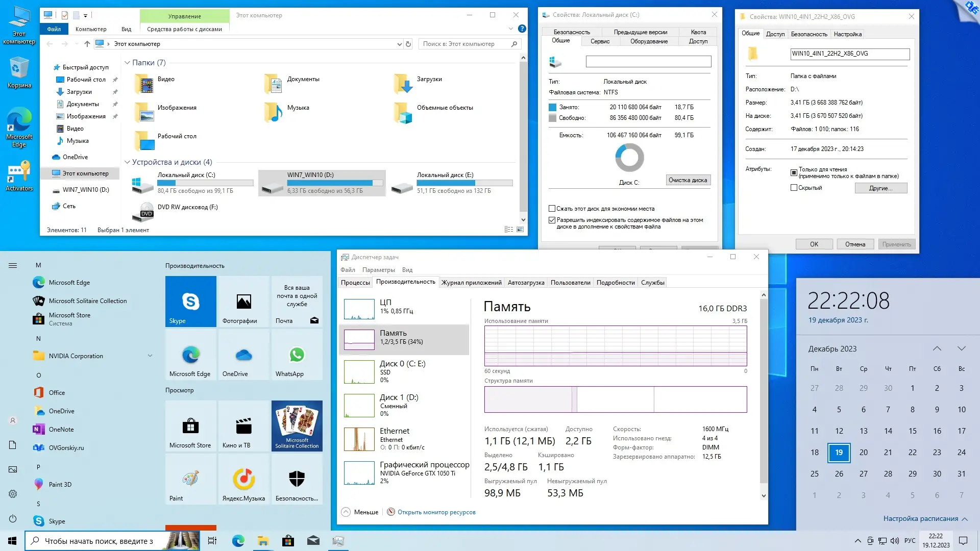Open address bar history dropdown arrow
This screenshot has height=551, width=980.
(399, 44)
